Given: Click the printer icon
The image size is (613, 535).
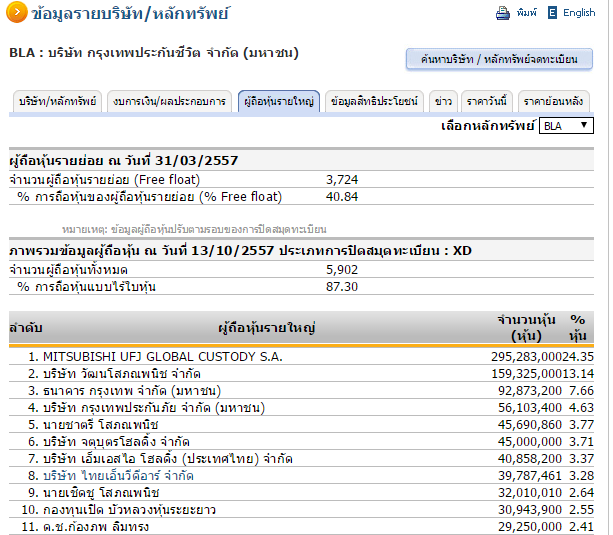Looking at the screenshot, I should [x=503, y=13].
